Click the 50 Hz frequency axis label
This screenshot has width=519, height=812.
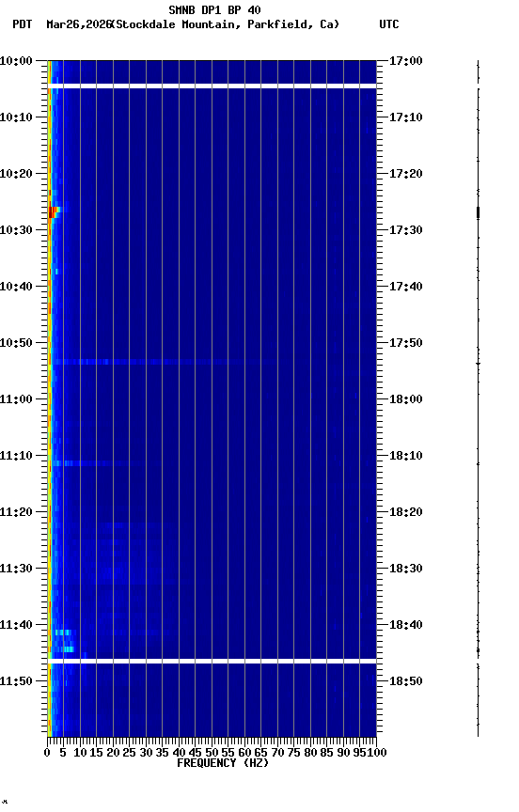tap(212, 753)
